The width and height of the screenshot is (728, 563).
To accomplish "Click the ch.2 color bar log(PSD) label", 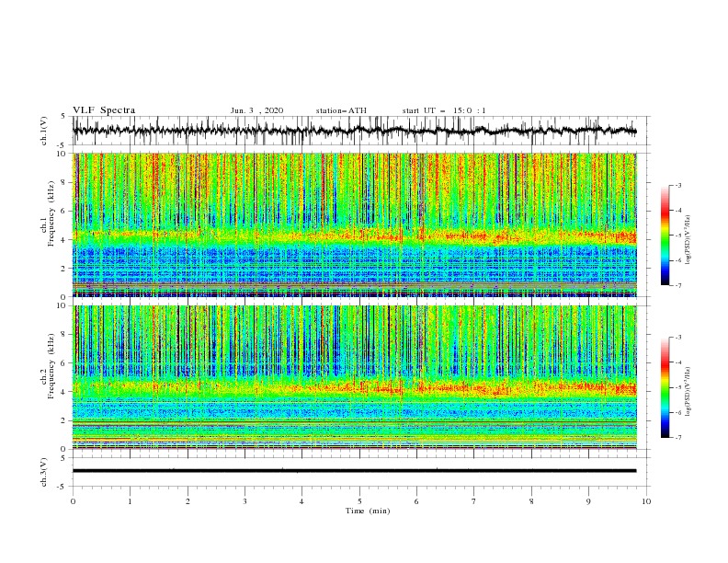I will [x=688, y=391].
